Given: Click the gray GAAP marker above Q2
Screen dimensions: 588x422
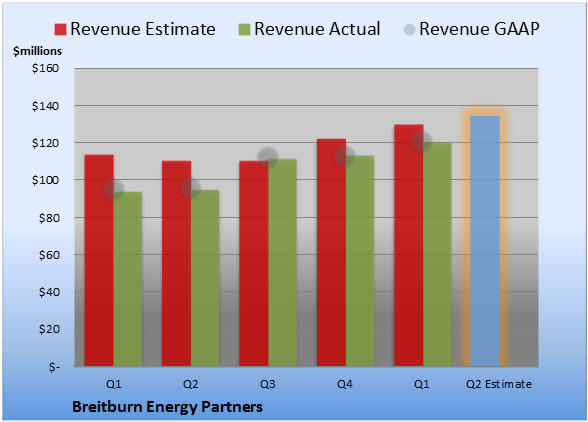Looking at the screenshot, I should pos(191,188).
